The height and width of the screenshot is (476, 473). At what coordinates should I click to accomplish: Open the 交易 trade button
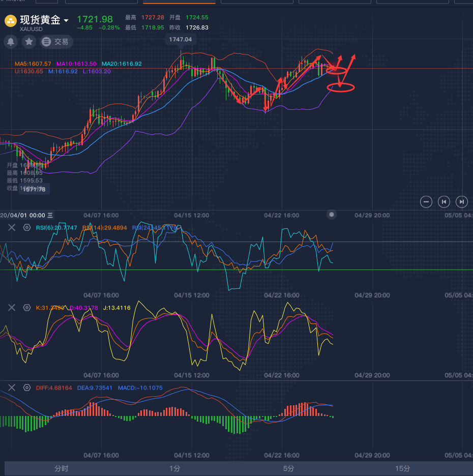click(x=55, y=42)
